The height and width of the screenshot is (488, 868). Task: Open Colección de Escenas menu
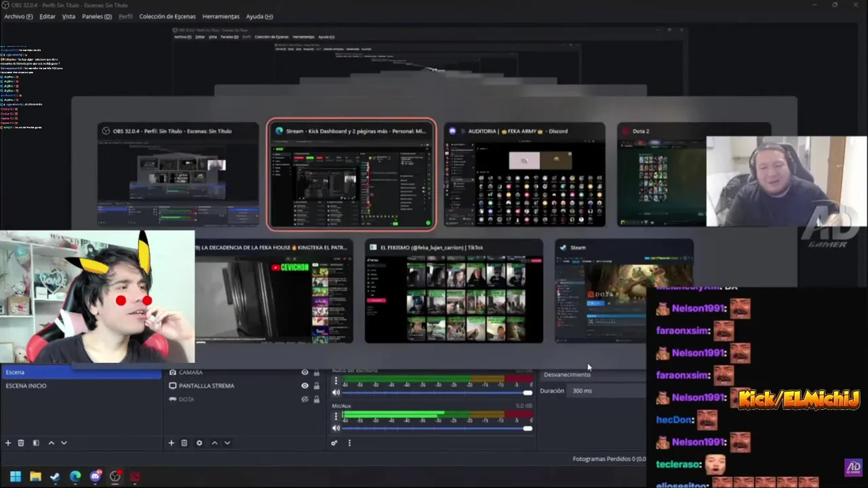167,16
